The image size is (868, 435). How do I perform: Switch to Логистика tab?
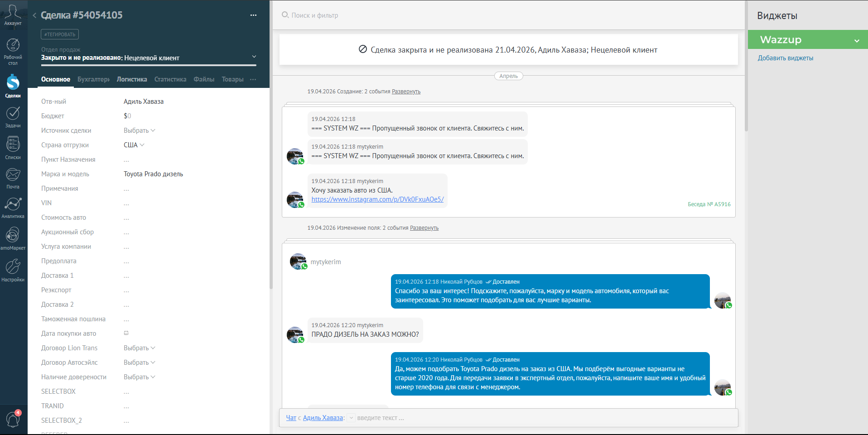click(x=132, y=79)
